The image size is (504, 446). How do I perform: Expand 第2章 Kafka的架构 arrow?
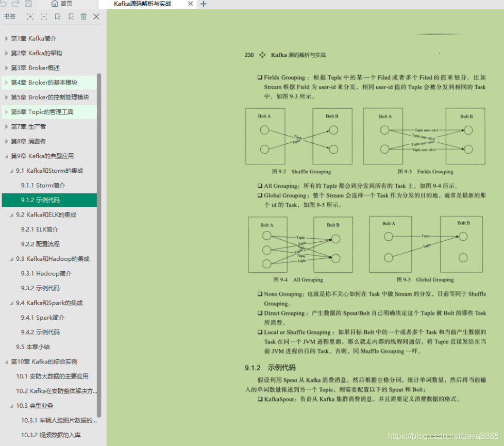point(6,54)
